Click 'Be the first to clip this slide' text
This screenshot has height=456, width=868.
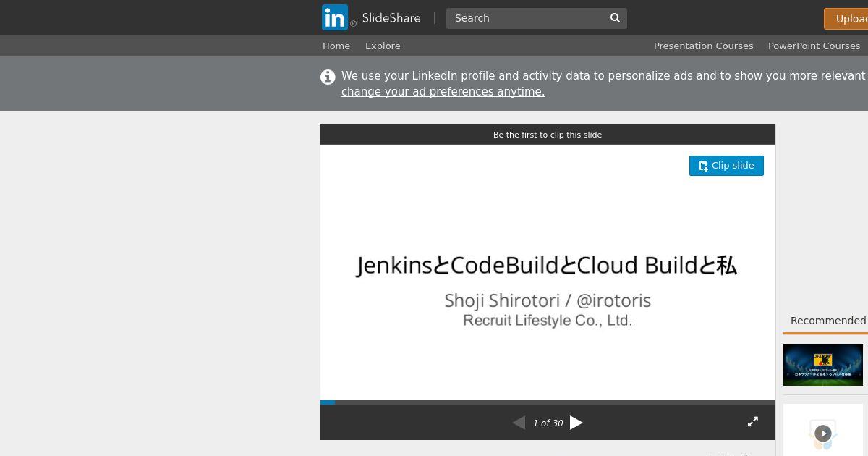pos(548,135)
